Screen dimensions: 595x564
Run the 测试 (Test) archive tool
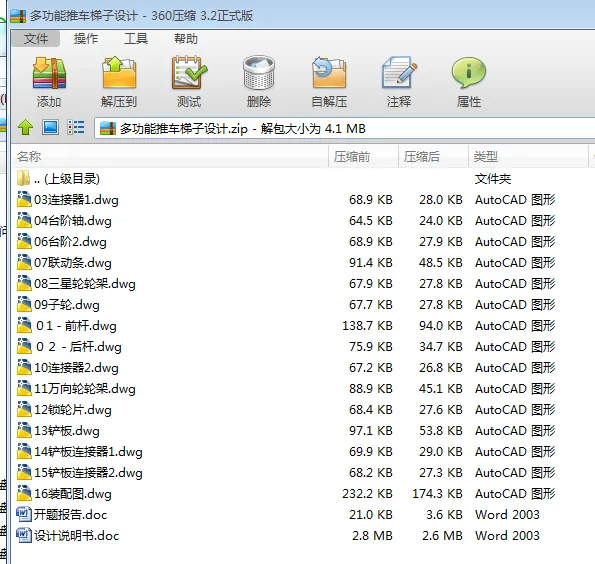189,73
